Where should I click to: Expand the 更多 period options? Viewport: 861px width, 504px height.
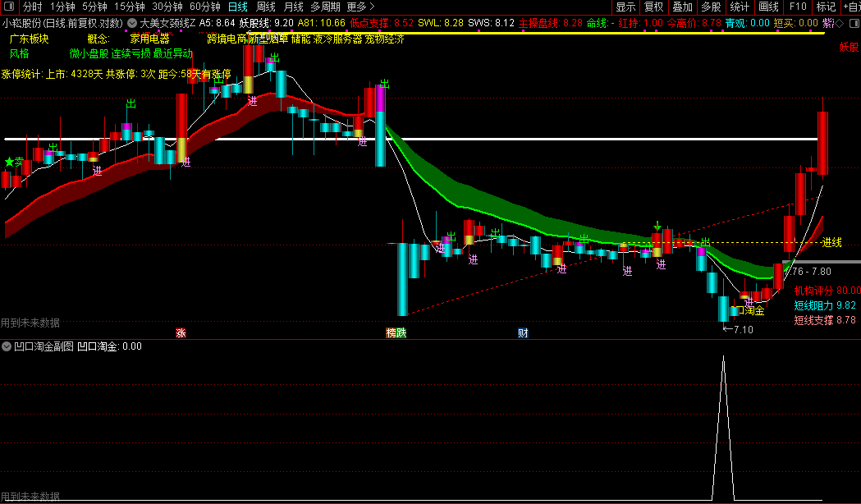pyautogui.click(x=361, y=7)
